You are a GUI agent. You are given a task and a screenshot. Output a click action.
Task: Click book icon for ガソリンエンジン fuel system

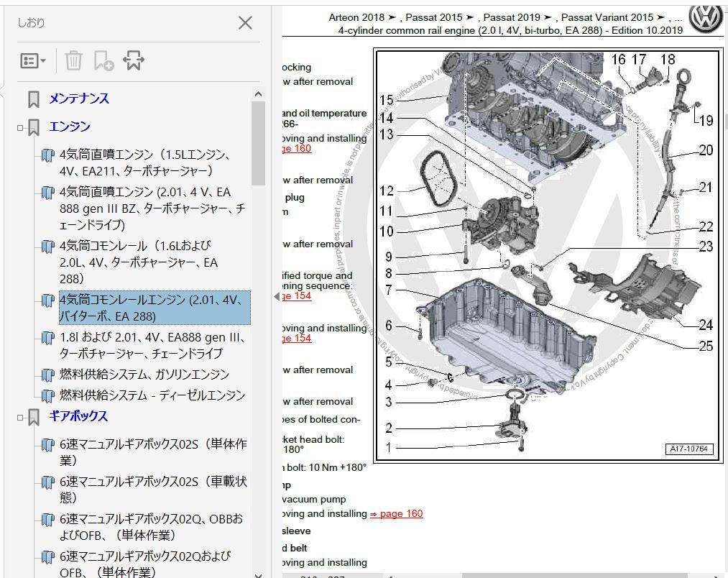pyautogui.click(x=48, y=375)
